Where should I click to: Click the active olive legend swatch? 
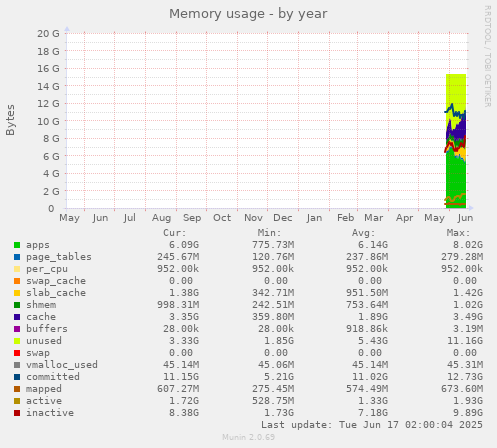click(17, 401)
